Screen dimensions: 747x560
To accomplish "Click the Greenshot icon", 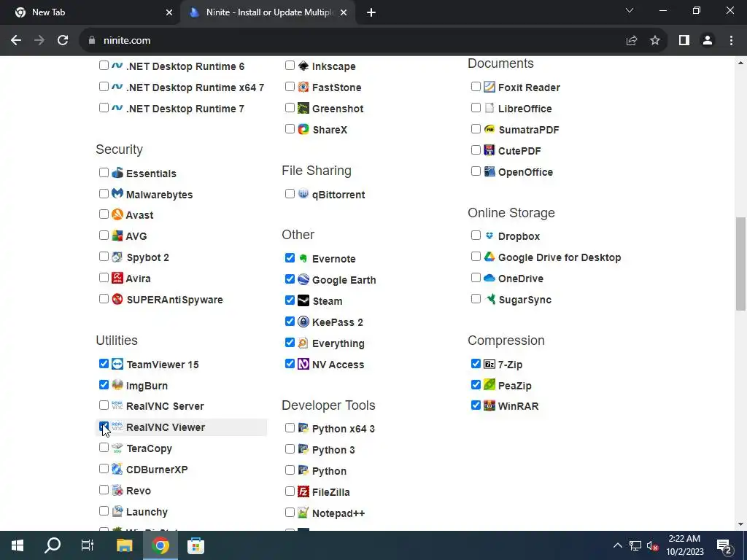I will (x=303, y=108).
